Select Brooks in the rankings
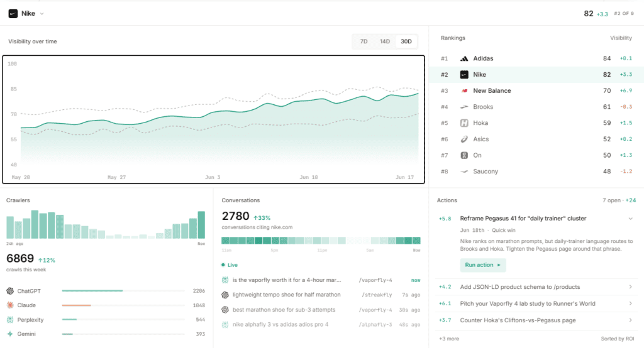Image resolution: width=644 pixels, height=348 pixels. click(x=536, y=107)
